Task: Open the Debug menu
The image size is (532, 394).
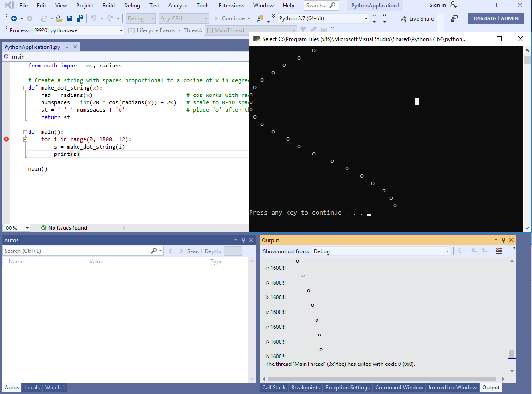Action: tap(132, 5)
